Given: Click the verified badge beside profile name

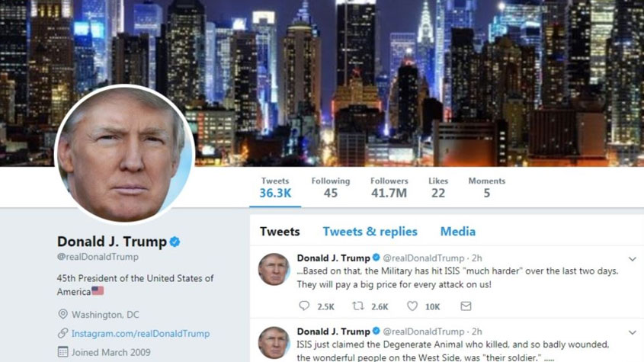Looking at the screenshot, I should (175, 242).
